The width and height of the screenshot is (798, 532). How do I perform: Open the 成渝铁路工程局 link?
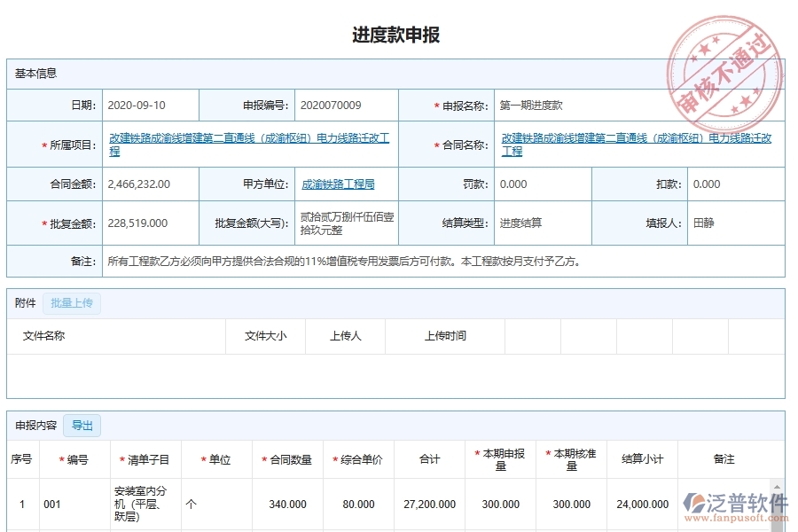tap(338, 184)
